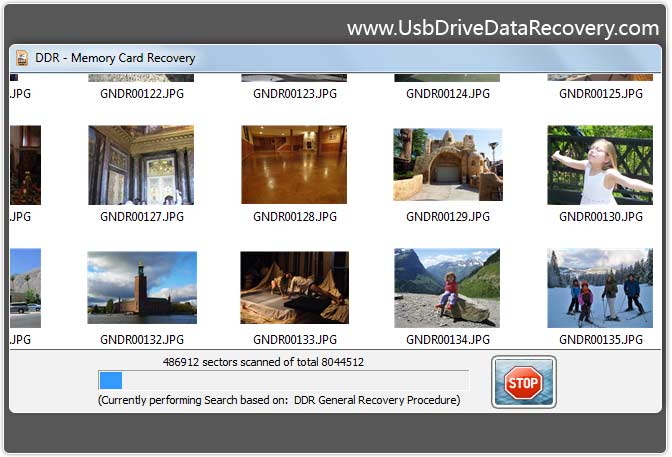Screen dimensions: 672x457
Task: Select the partially visible dark interior thumbnail at left edge
Action: (25, 165)
